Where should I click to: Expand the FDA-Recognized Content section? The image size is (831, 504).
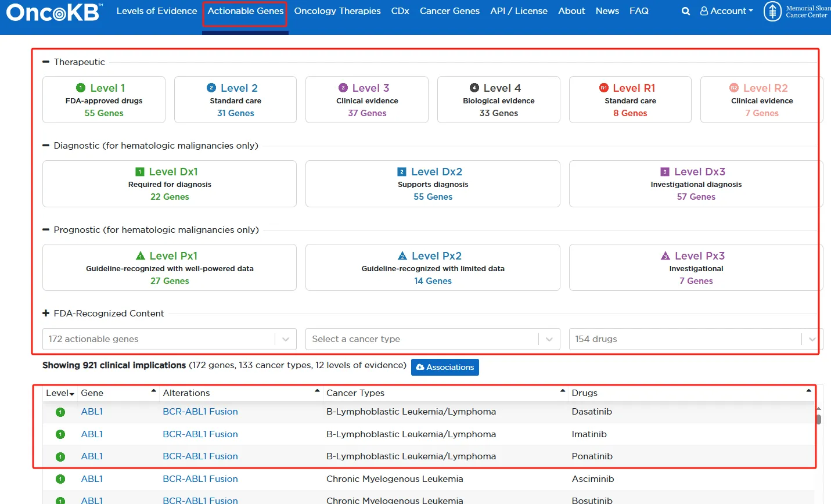tap(46, 314)
